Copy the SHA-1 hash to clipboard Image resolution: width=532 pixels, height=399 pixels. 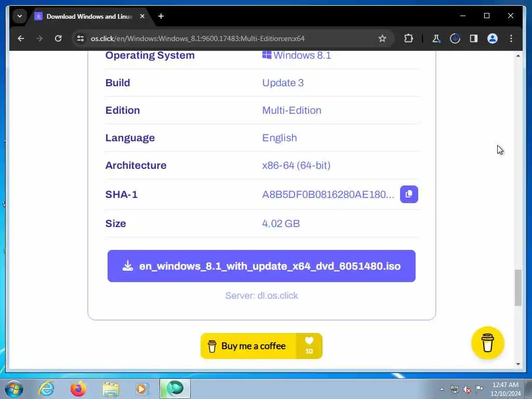point(409,194)
